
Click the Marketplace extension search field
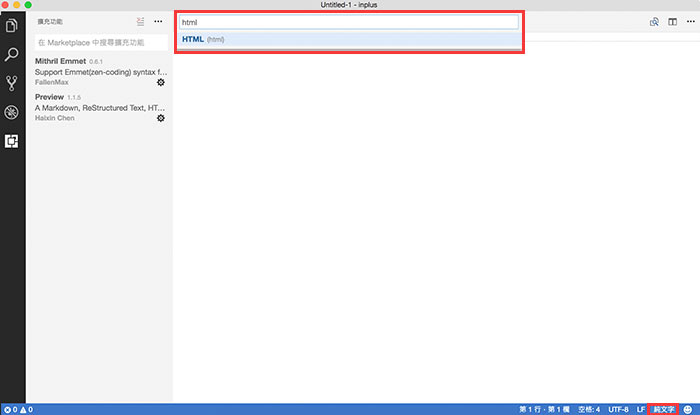pos(101,42)
